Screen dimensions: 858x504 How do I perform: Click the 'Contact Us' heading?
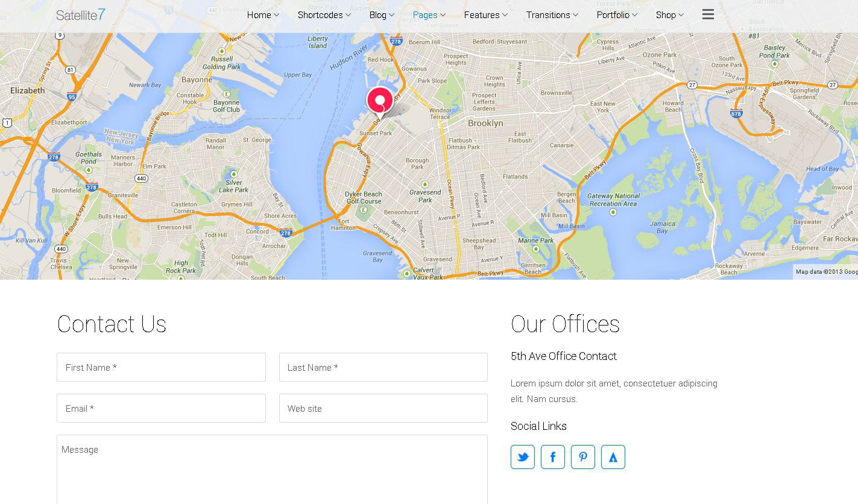tap(112, 324)
